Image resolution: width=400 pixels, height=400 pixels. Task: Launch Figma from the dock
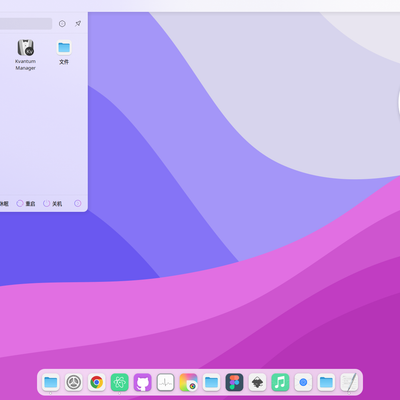pyautogui.click(x=235, y=382)
